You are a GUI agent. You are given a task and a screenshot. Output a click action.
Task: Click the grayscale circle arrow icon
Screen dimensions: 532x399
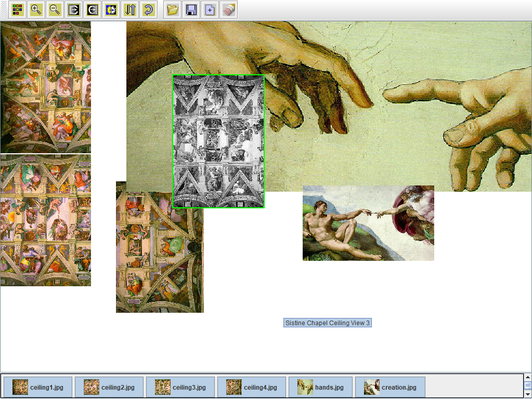[74, 10]
